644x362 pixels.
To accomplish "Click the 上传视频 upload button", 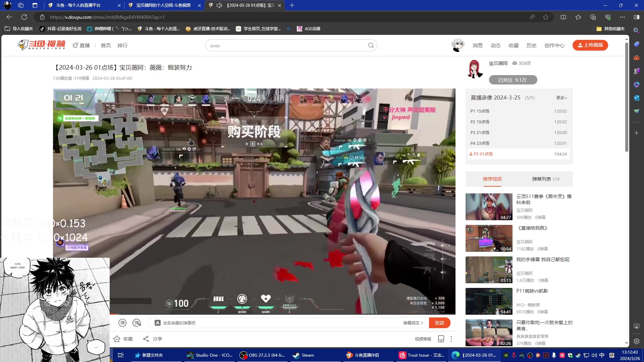I will [590, 45].
